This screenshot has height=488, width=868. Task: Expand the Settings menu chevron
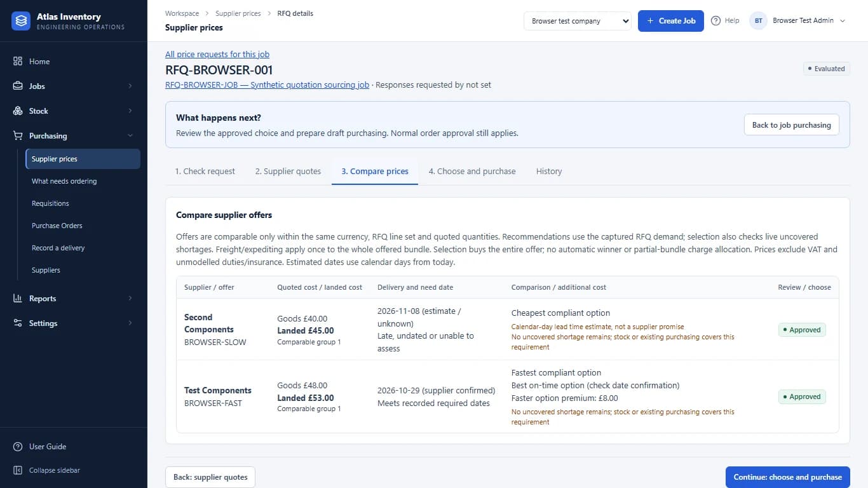130,323
